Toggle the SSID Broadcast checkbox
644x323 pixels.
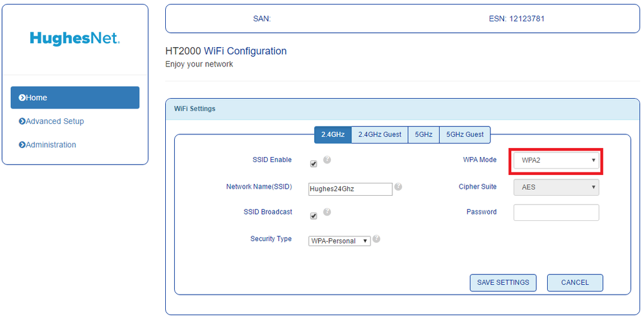(314, 216)
